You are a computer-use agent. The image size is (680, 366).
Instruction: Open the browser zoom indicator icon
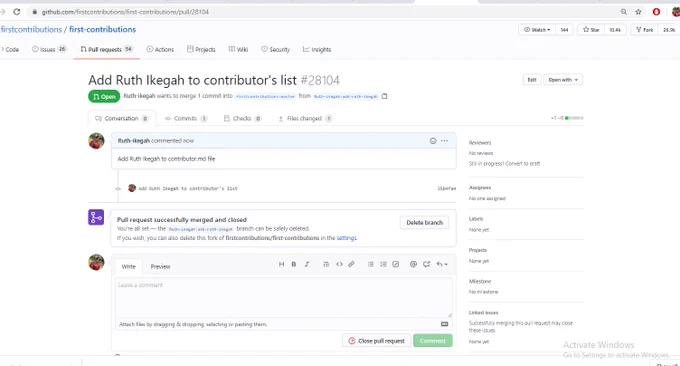coord(624,12)
